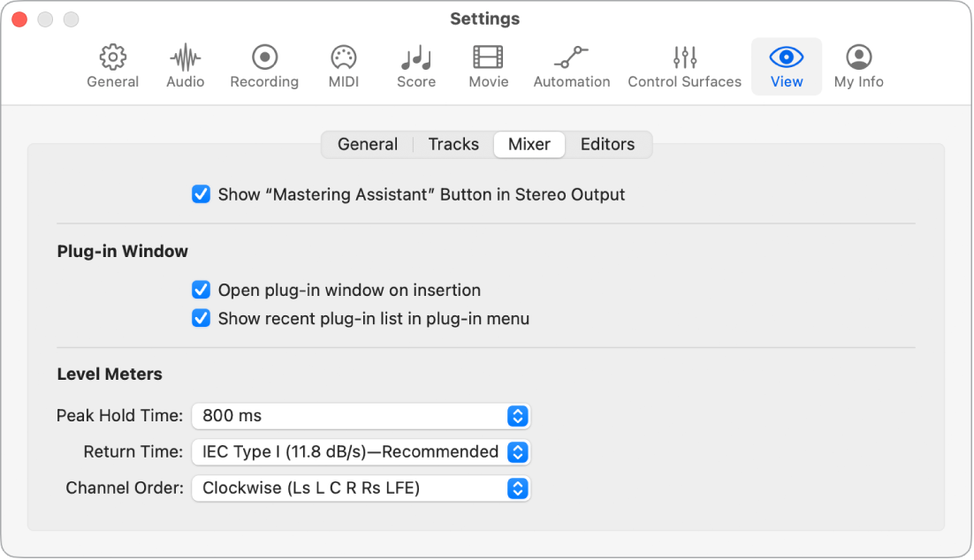Open the Channel Order dropdown
974x560 pixels.
[519, 488]
